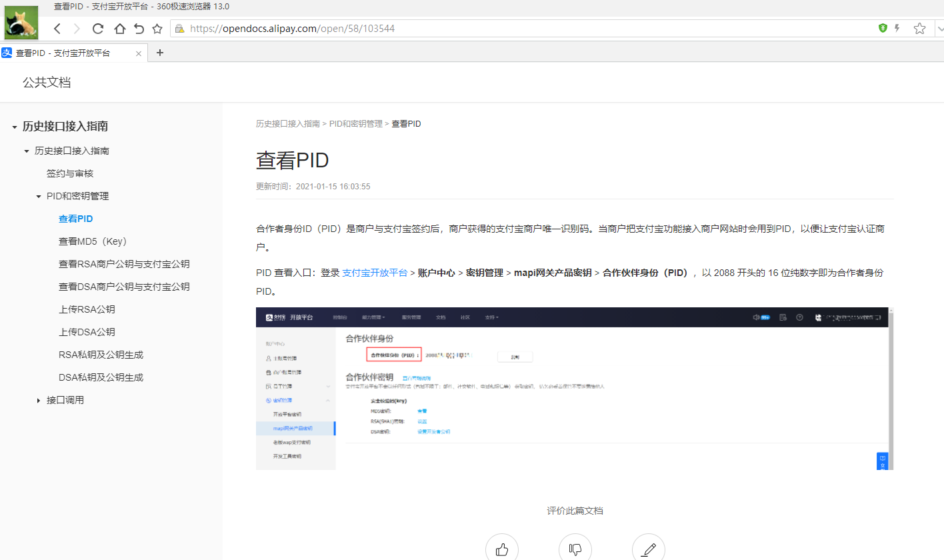Click the browser back arrow

click(x=57, y=29)
